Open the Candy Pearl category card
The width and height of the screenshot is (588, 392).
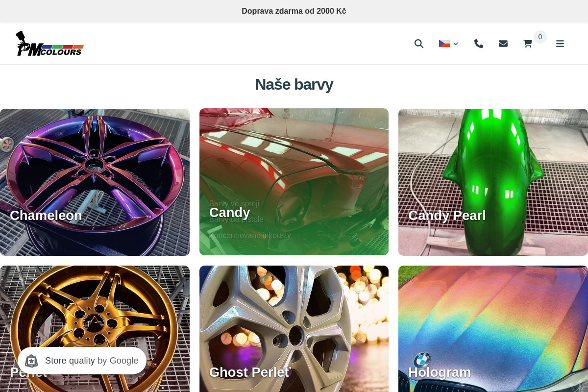point(493,182)
